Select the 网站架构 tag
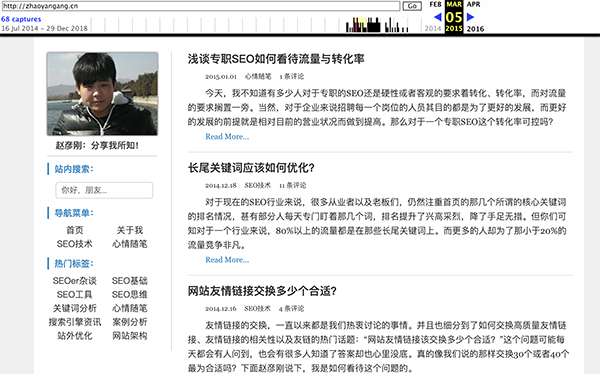Screen dimensions: 600x374 [130, 336]
